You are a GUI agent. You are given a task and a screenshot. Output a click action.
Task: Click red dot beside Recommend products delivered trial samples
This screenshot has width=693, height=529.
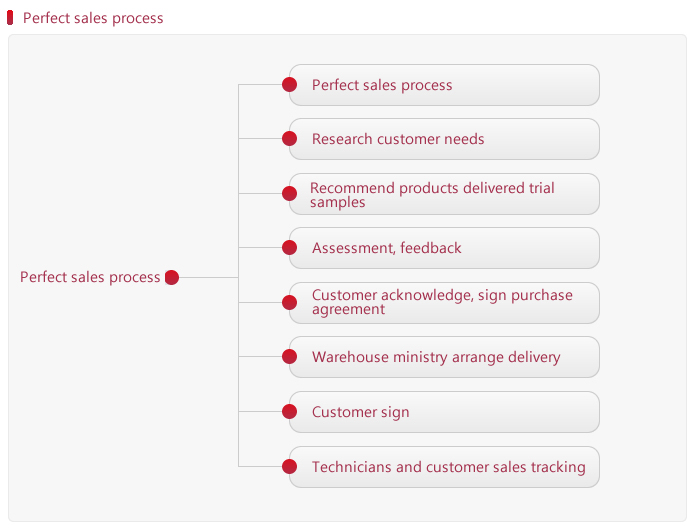coord(289,193)
